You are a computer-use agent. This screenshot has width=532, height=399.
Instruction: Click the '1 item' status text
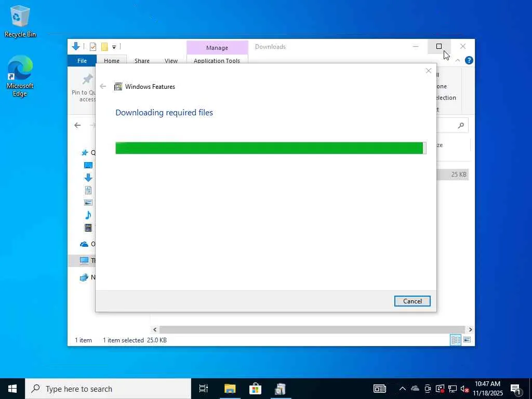(83, 340)
